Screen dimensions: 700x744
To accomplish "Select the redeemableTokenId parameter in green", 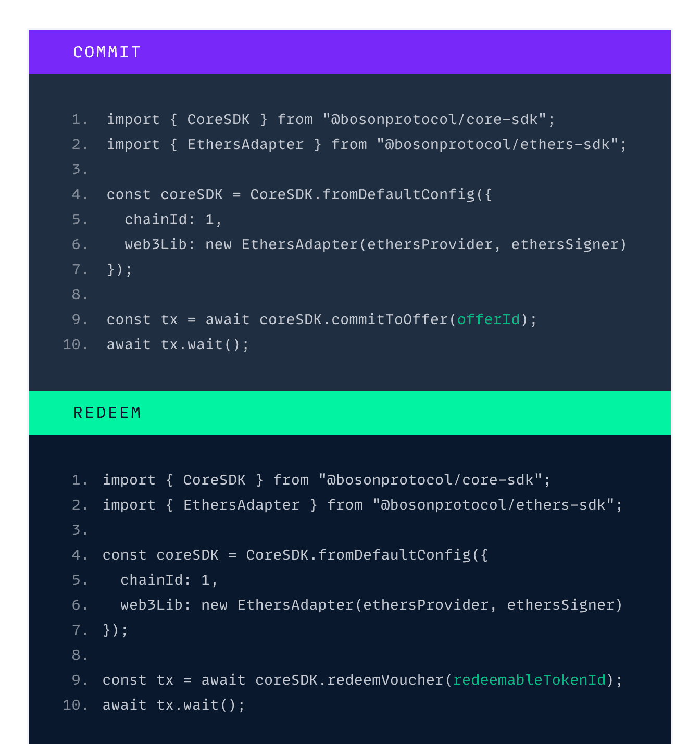I will pos(530,680).
